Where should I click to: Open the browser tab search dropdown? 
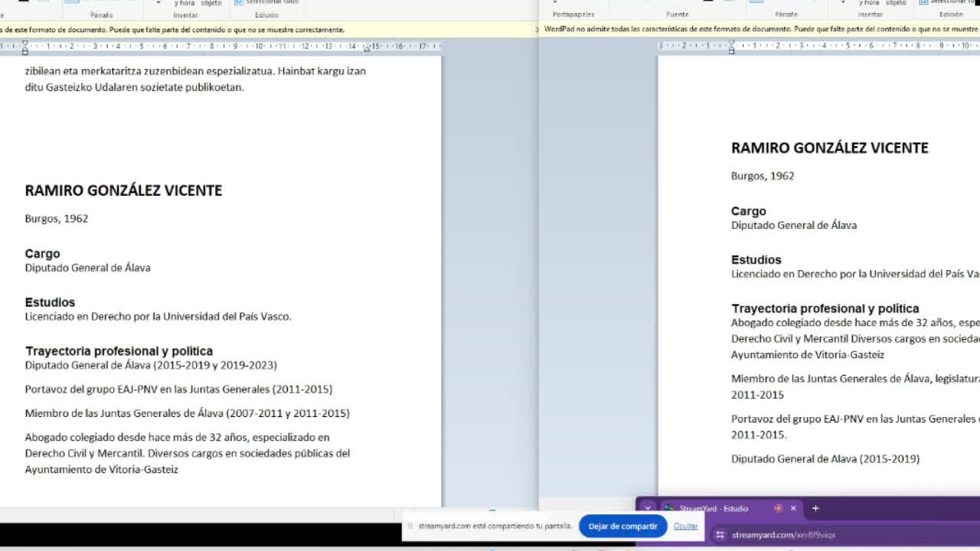648,508
